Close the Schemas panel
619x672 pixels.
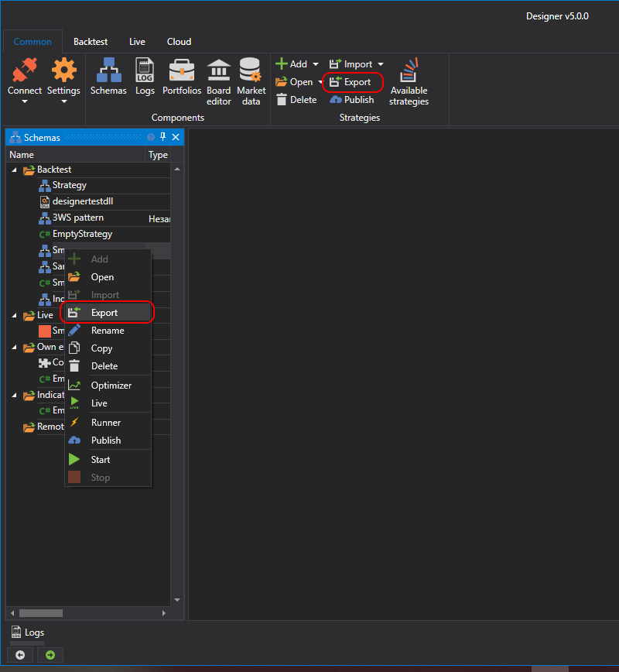tap(176, 137)
